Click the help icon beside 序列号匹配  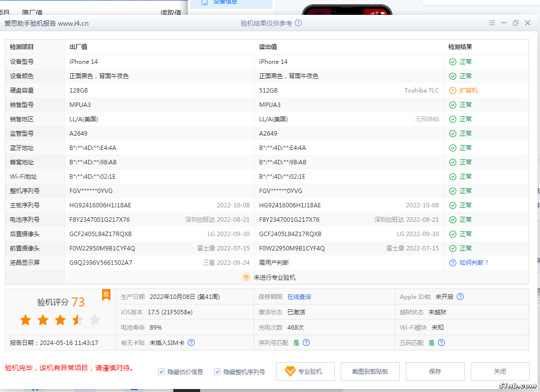[x=306, y=343]
